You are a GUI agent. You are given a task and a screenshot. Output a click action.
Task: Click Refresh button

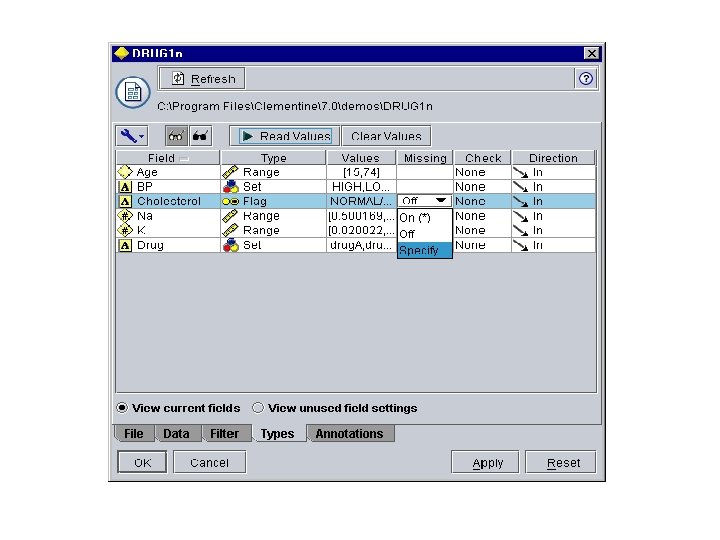[202, 79]
